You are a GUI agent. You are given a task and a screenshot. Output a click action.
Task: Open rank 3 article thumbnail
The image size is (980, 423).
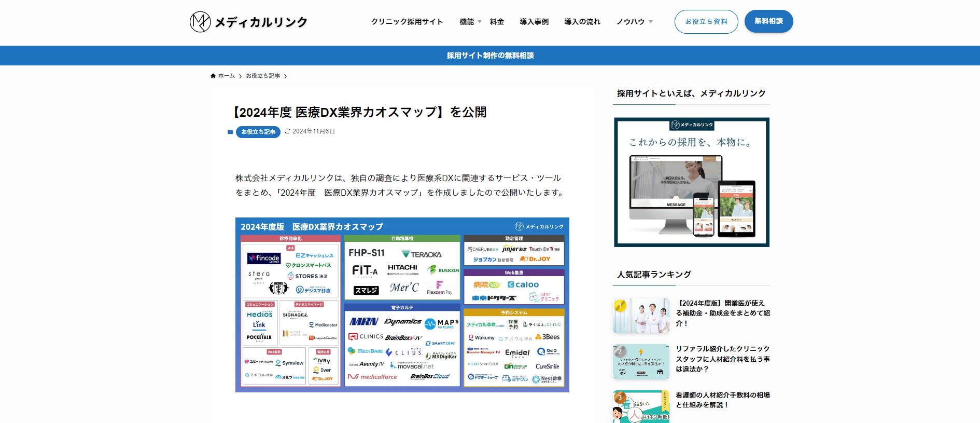pos(641,406)
